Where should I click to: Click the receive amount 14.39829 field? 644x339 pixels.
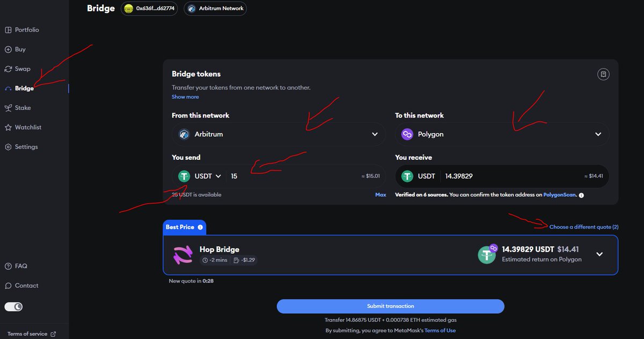459,176
